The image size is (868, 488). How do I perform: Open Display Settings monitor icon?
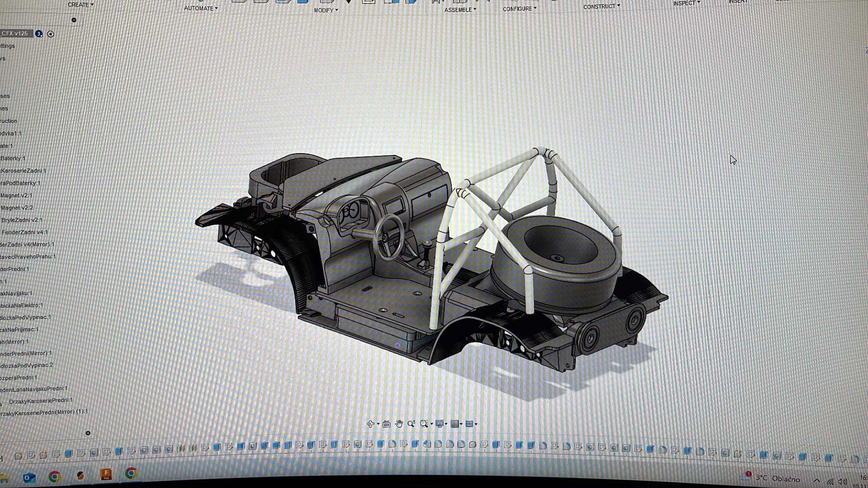pyautogui.click(x=440, y=423)
